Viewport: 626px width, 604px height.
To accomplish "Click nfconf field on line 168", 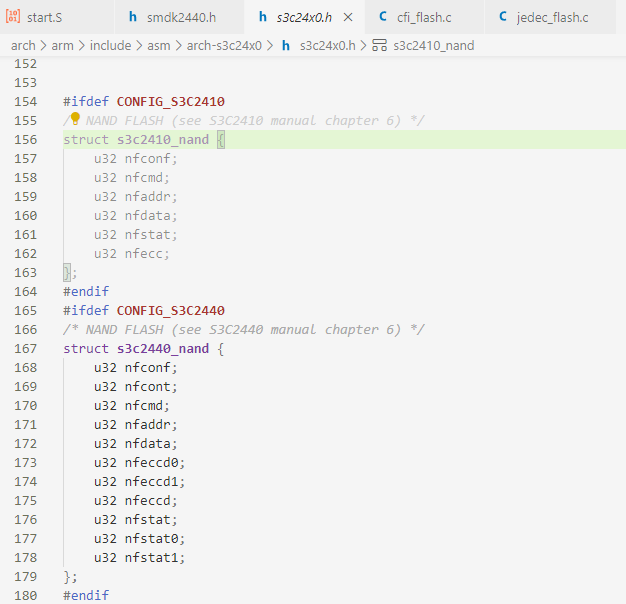I will (x=147, y=367).
